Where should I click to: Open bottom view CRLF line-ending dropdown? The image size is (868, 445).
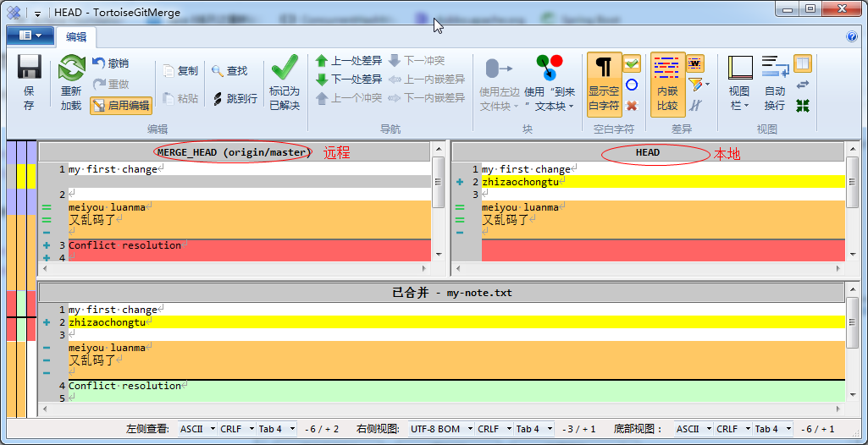tap(733, 429)
